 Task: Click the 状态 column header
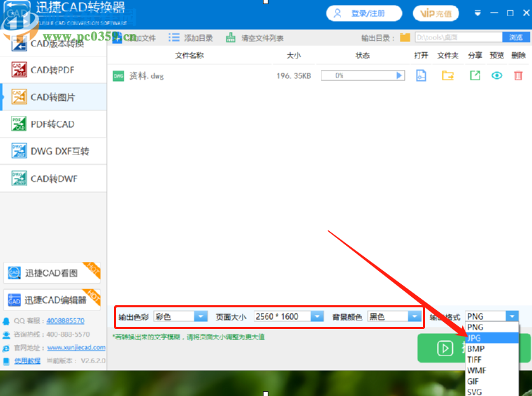(362, 55)
